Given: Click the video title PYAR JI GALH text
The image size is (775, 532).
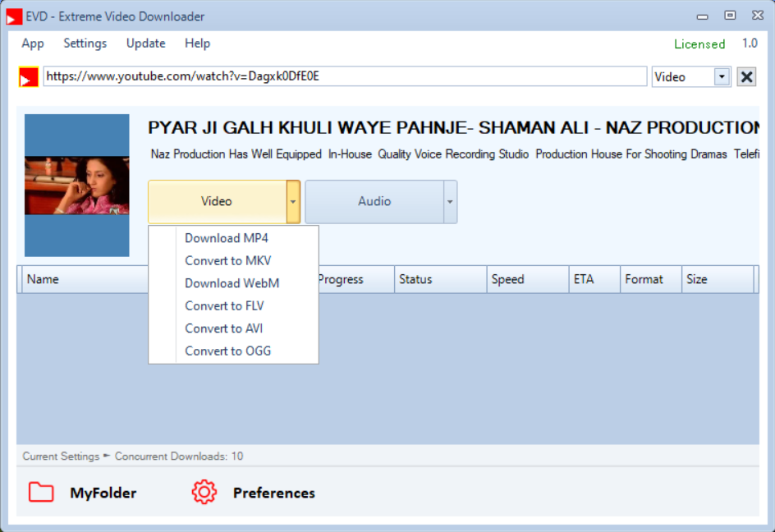Looking at the screenshot, I should point(453,127).
